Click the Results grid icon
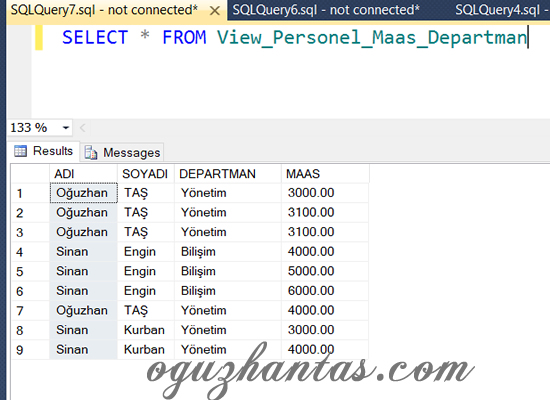 click(20, 151)
